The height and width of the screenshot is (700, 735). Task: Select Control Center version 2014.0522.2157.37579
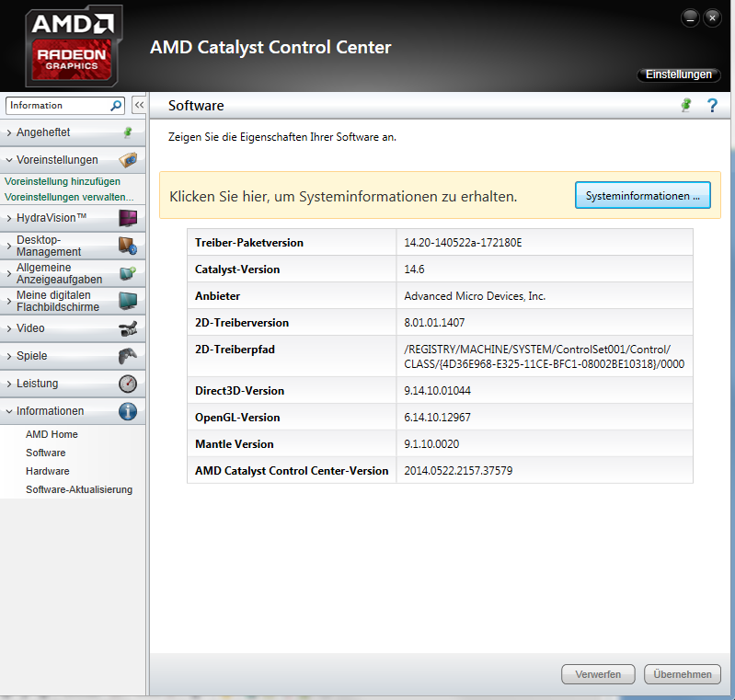(458, 471)
